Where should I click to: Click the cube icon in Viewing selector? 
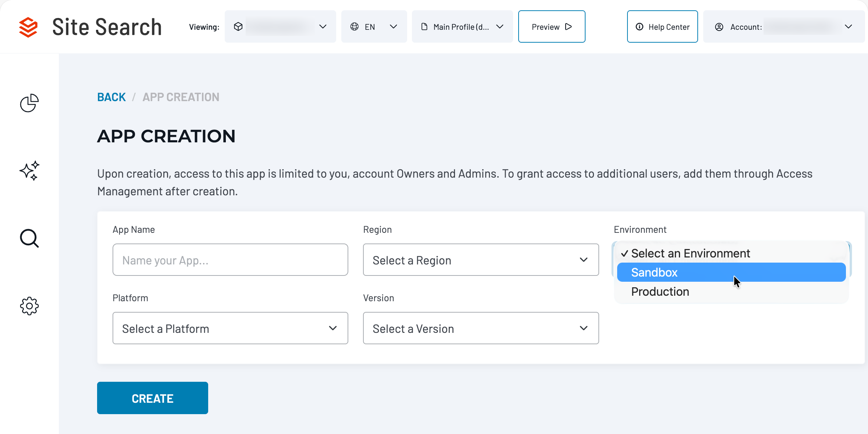tap(238, 26)
